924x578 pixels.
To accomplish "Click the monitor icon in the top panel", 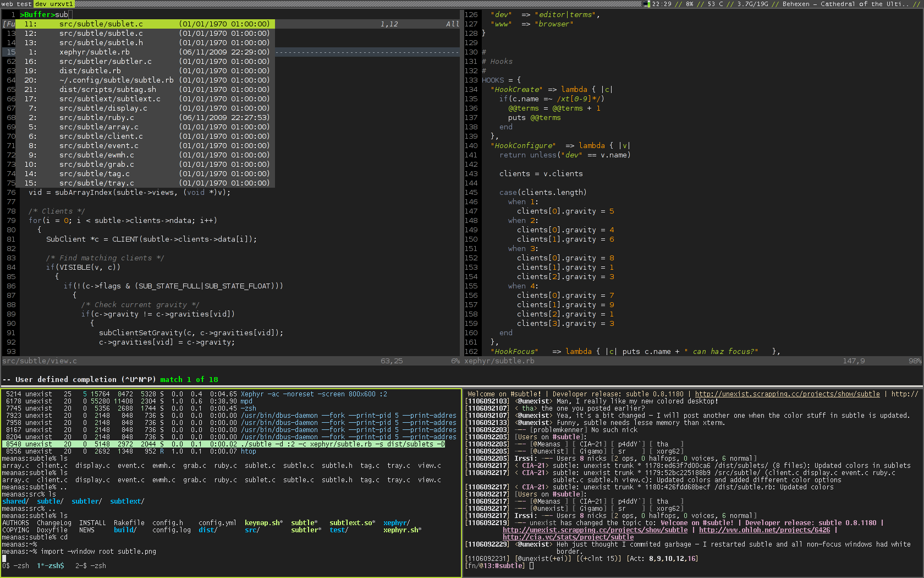I will coord(646,4).
